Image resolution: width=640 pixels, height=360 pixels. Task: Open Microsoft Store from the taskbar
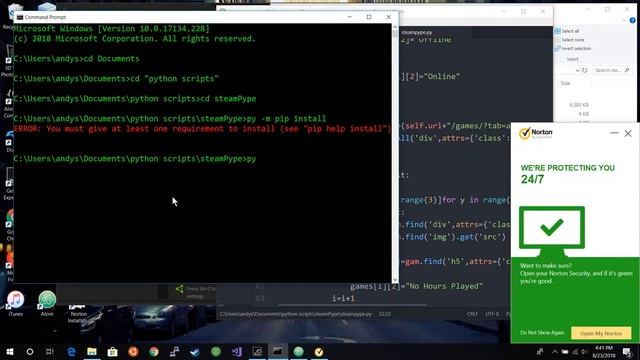(x=112, y=351)
